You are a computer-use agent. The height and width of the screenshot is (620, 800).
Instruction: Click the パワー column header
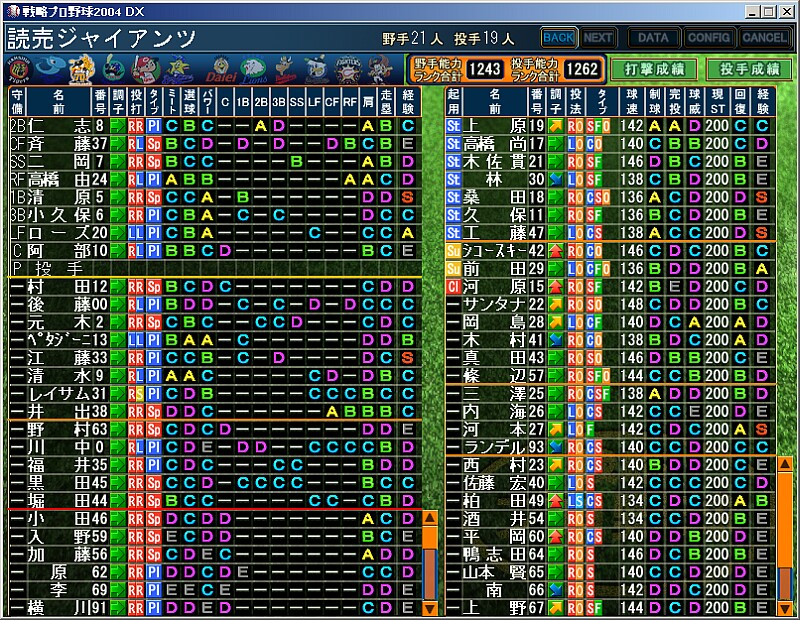[207, 102]
